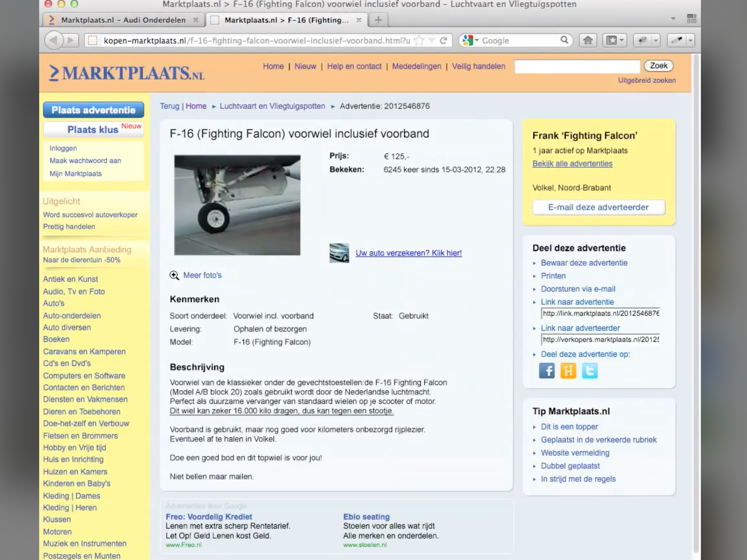This screenshot has width=747, height=560.
Task: Open the browser home page icon
Action: coord(588,41)
